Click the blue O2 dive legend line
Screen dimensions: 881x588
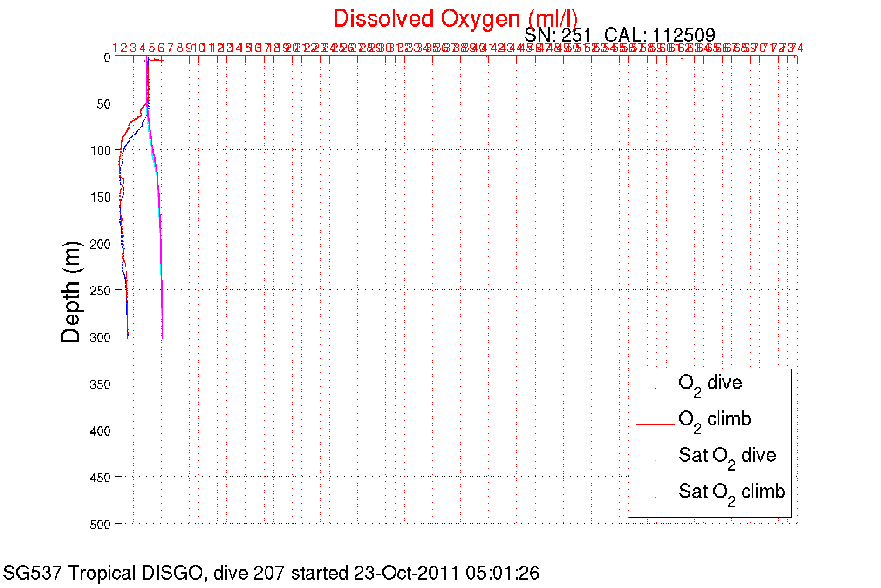[x=656, y=389]
